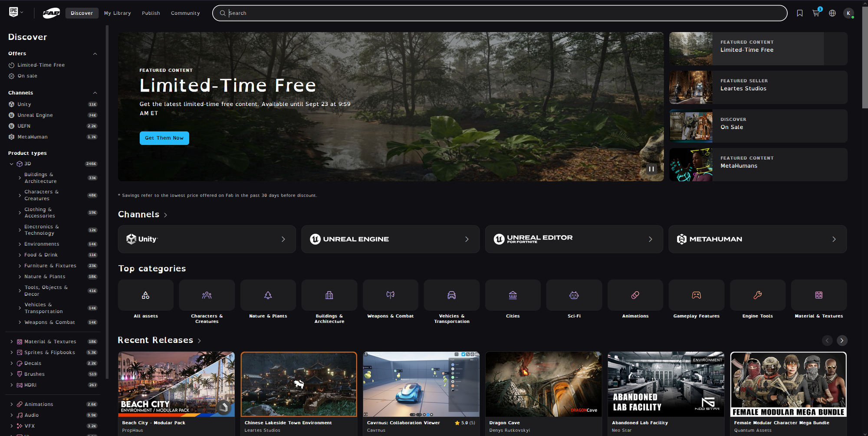
Task: Switch to the My Library tab
Action: coord(117,13)
